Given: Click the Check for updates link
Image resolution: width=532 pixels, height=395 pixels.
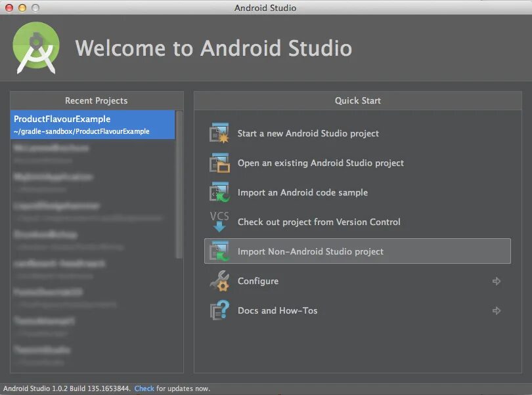Looking at the screenshot, I should pos(144,388).
